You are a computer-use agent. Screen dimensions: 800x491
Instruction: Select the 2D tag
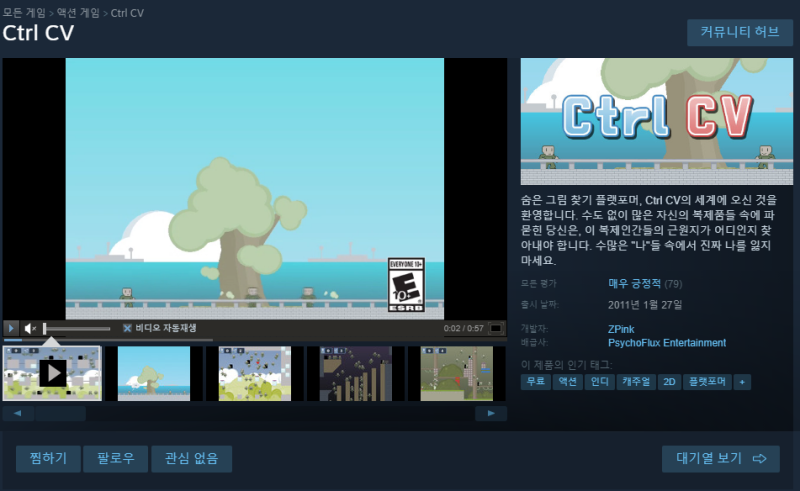pos(669,382)
